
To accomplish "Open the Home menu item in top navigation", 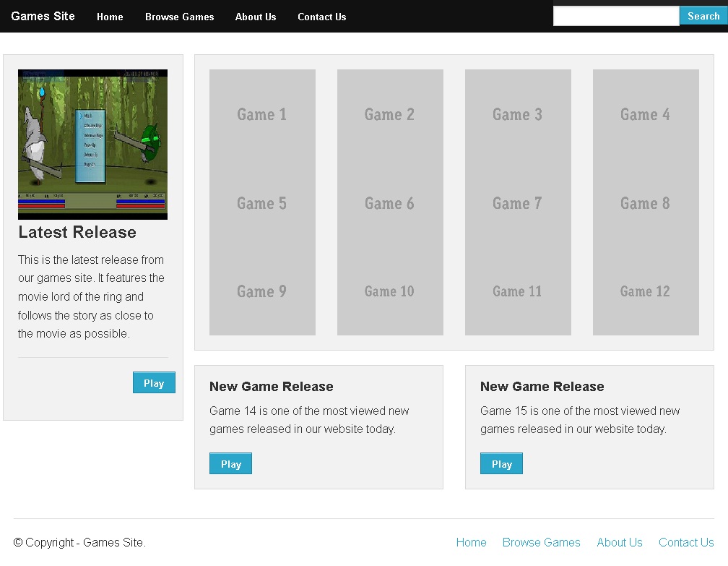I will click(x=109, y=16).
